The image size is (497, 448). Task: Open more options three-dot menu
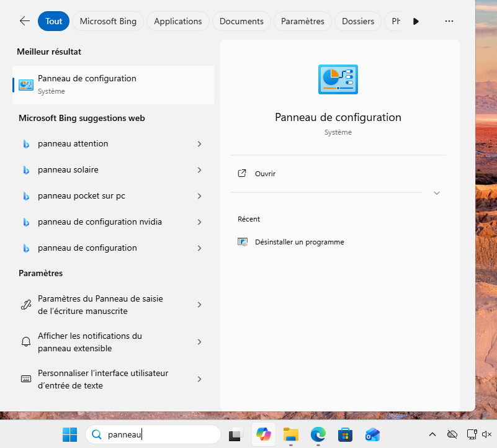coord(449,21)
